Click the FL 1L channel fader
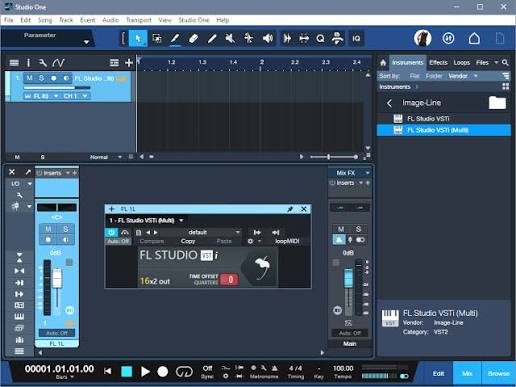Viewport: 516px width, 387px height. (57, 278)
